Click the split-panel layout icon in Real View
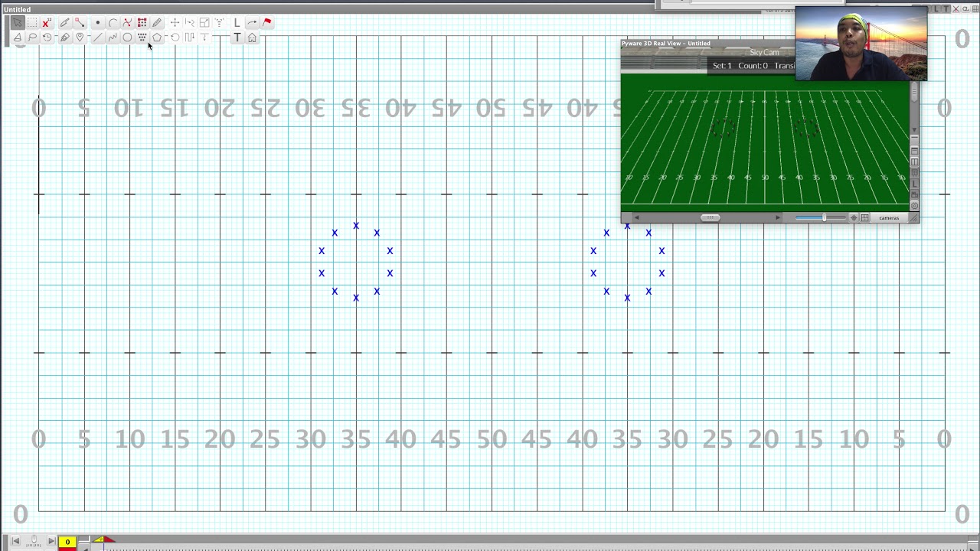The image size is (980, 551). click(914, 162)
